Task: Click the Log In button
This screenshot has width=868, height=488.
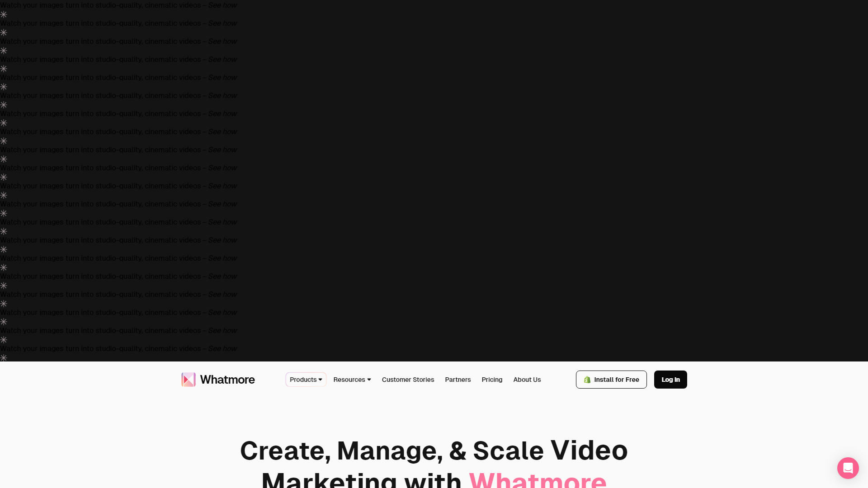Action: pyautogui.click(x=671, y=379)
